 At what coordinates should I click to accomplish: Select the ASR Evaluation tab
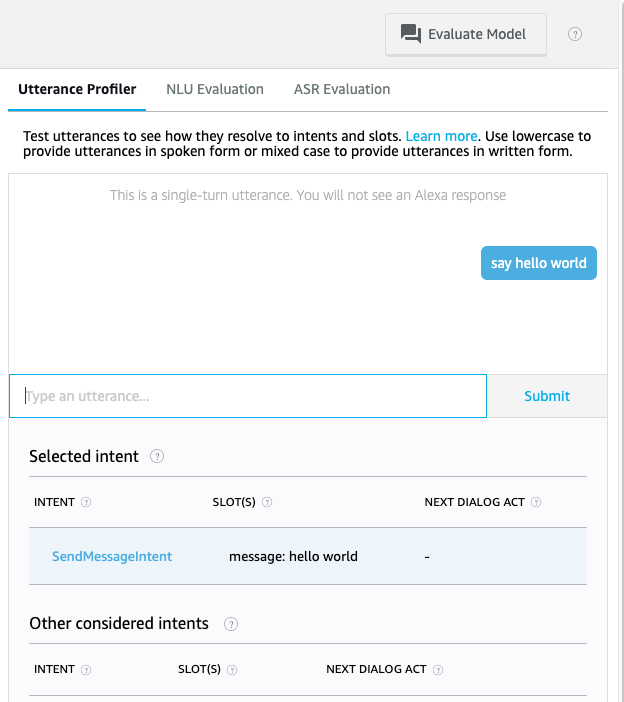[342, 89]
